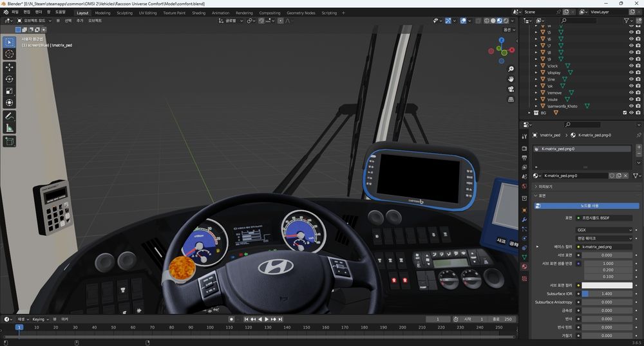
Task: Toggle X-ray display in viewport header
Action: pos(478,21)
